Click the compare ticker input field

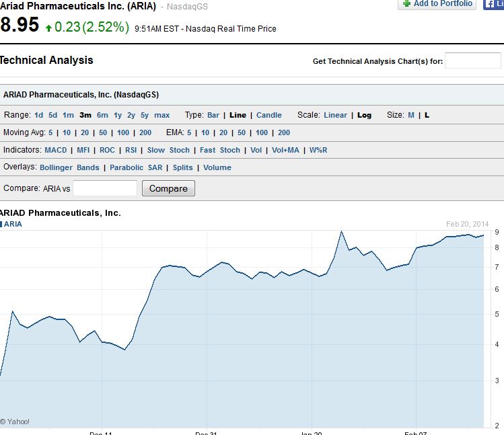[x=105, y=188]
